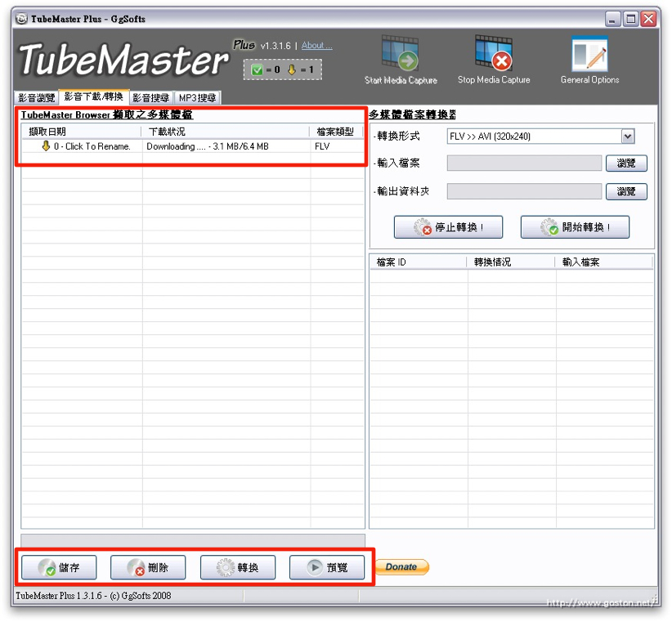Select the '0 - Click To Rename.' entry
This screenshot has height=622, width=672.
pos(92,146)
